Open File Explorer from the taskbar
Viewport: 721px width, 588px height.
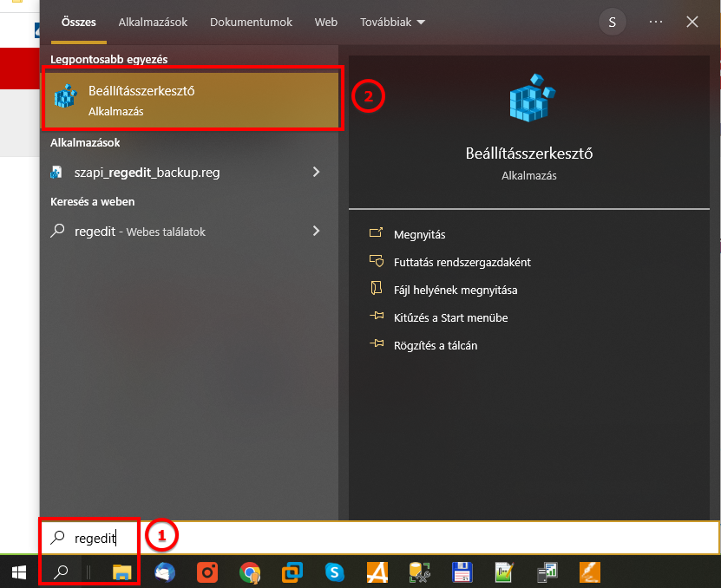[x=122, y=572]
